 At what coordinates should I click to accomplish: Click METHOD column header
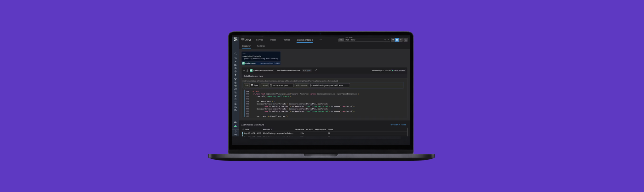pos(309,129)
